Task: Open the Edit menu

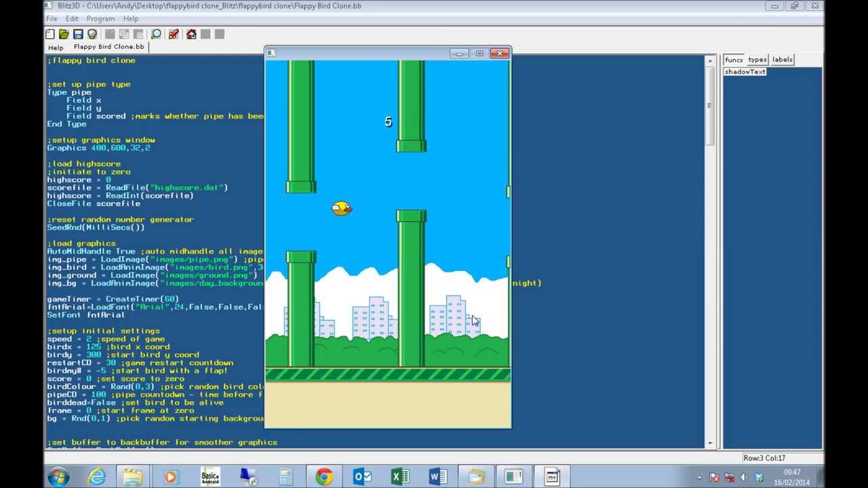Action: tap(72, 18)
